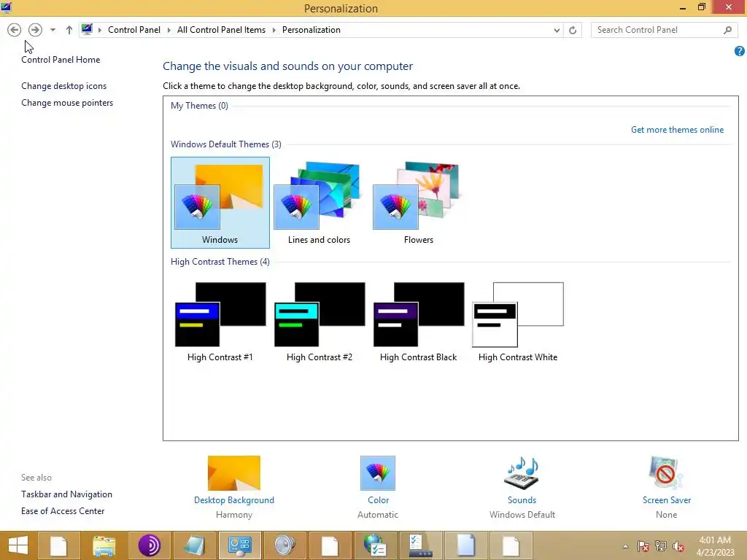Open Control Panel Home link
747x560 pixels.
click(61, 60)
